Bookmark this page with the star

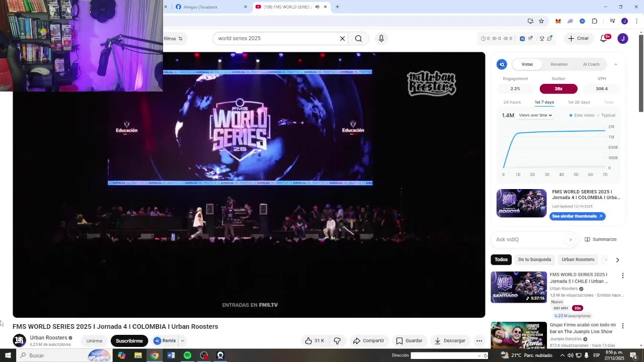click(541, 21)
